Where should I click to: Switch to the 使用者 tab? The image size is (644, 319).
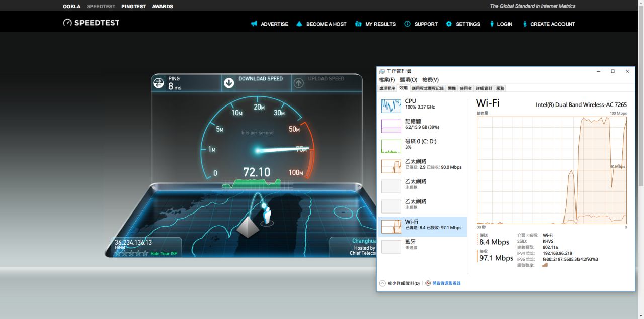point(466,88)
